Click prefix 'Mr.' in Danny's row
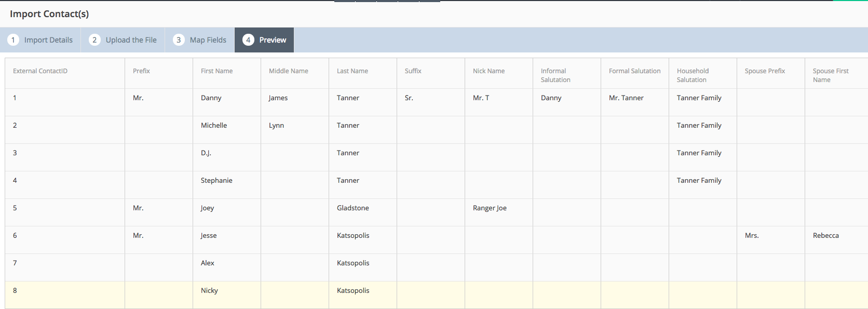The height and width of the screenshot is (309, 868). point(138,98)
